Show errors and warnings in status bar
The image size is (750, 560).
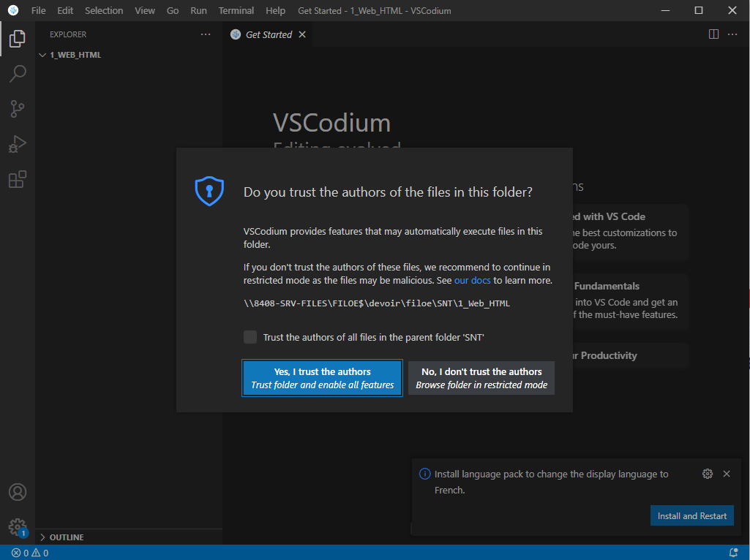[x=30, y=553]
